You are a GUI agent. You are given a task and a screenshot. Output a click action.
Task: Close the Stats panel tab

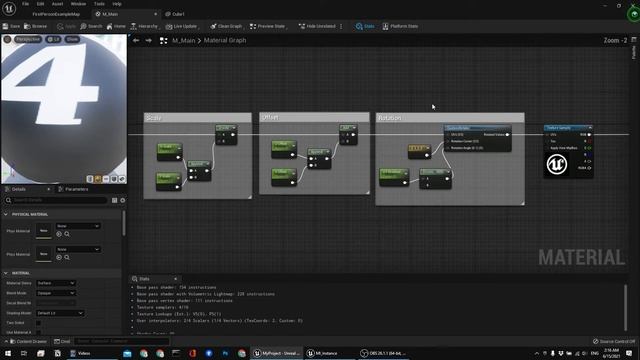coord(176,279)
